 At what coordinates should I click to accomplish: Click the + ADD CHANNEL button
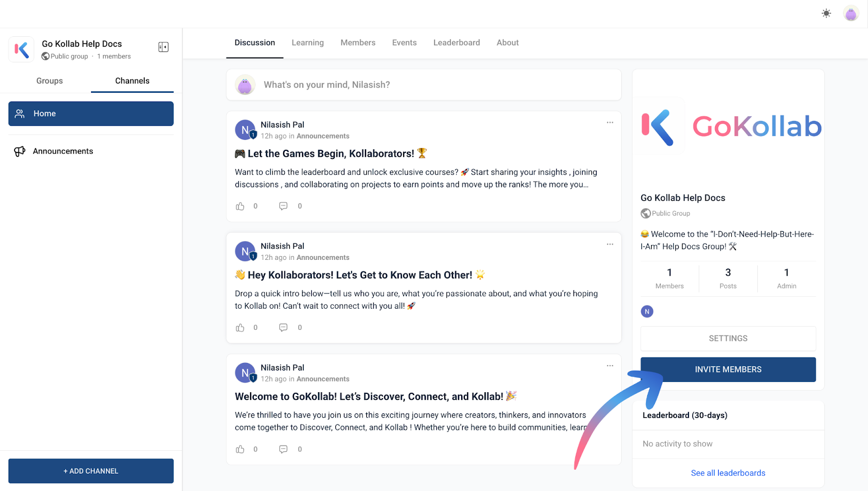(x=91, y=471)
